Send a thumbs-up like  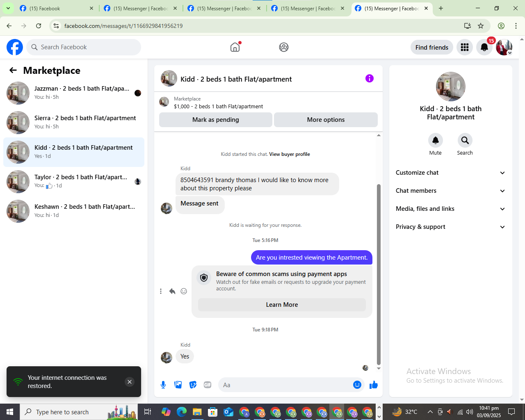(374, 385)
